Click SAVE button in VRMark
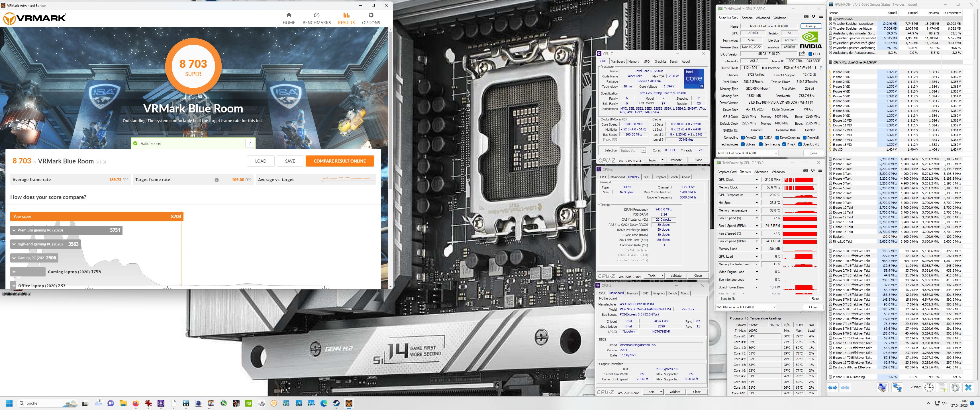 tap(290, 161)
